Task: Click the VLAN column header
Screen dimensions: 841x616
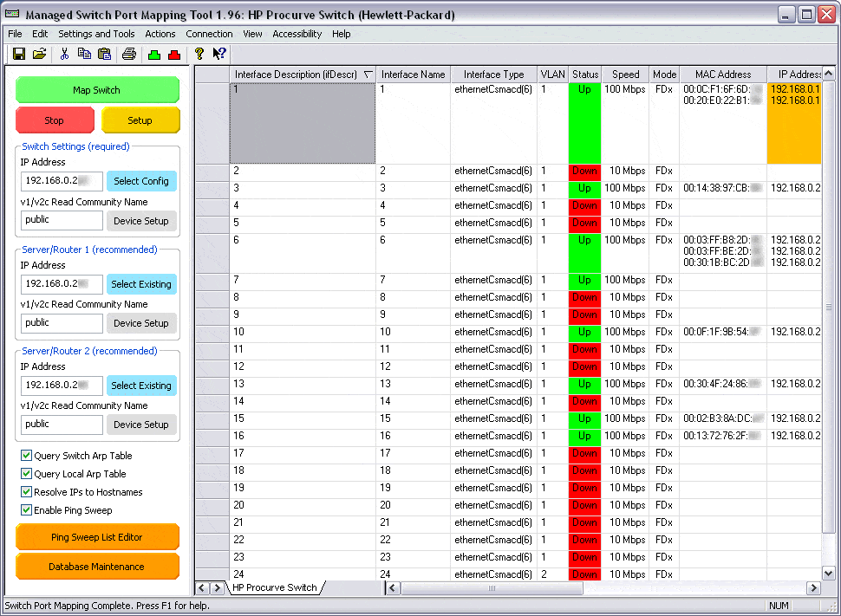Action: coord(552,75)
